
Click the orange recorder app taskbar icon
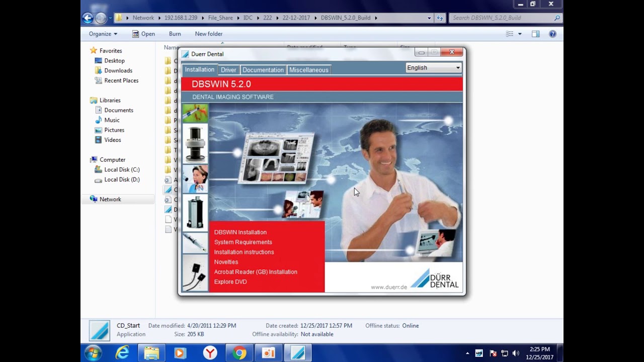[269, 353]
